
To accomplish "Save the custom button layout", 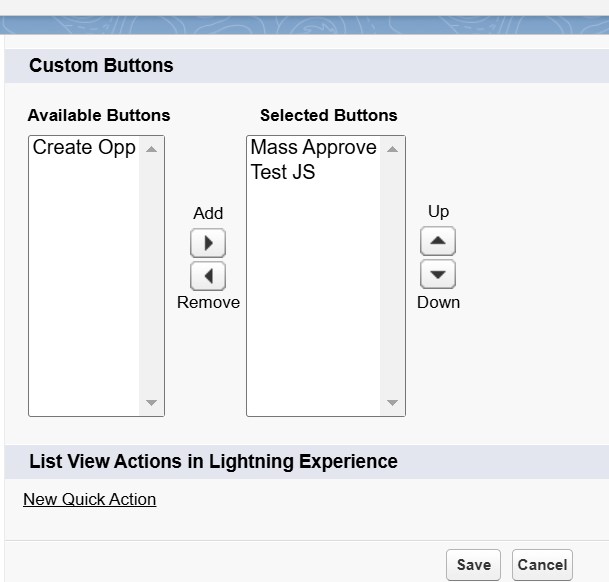I will click(473, 565).
